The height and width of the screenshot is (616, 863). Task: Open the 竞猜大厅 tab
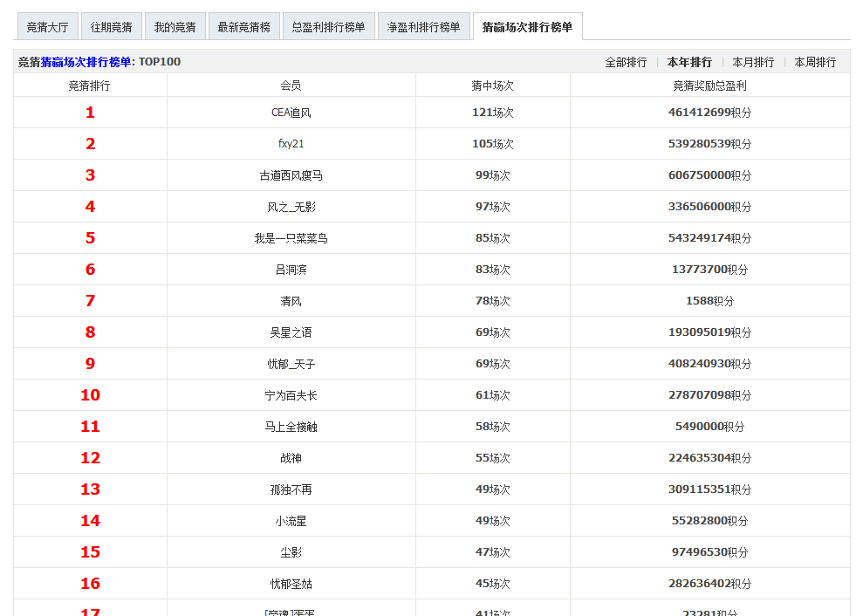tap(47, 27)
